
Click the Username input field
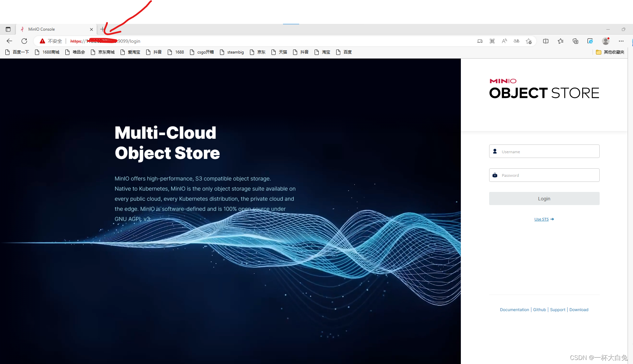[x=544, y=151]
